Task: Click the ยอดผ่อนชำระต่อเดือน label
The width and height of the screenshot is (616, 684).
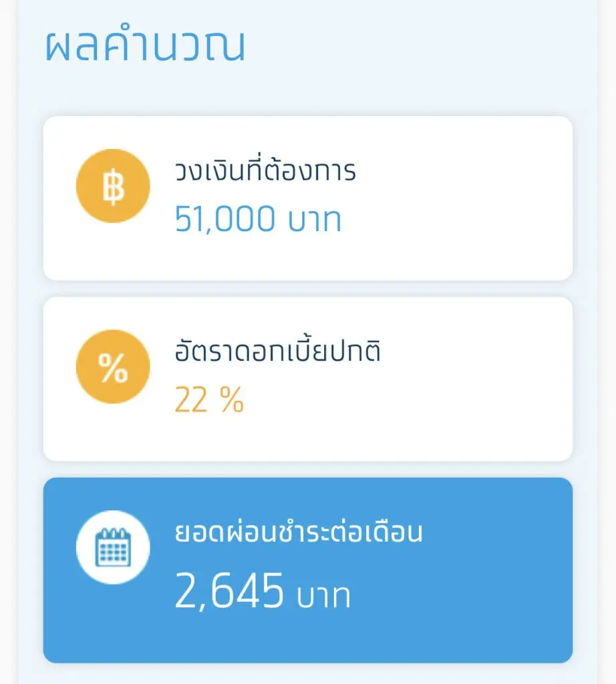Action: pos(298,533)
